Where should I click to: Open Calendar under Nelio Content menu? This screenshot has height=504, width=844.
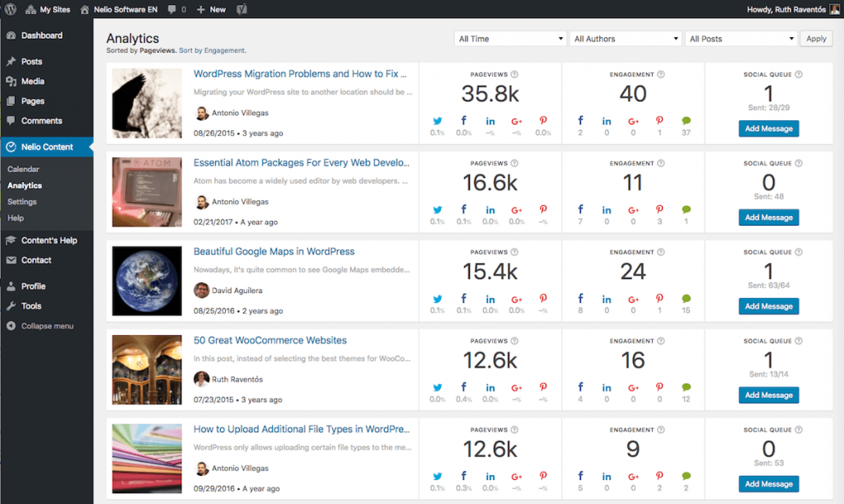[x=23, y=169]
